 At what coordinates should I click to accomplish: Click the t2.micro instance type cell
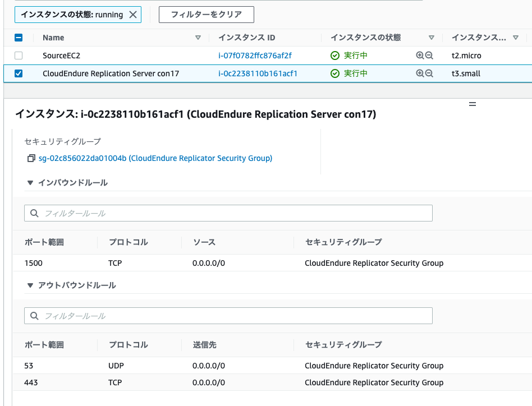click(466, 56)
